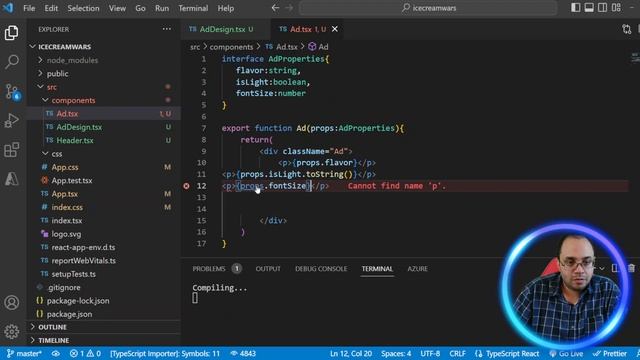Open the File menu
The height and width of the screenshot is (360, 640).
(x=29, y=8)
